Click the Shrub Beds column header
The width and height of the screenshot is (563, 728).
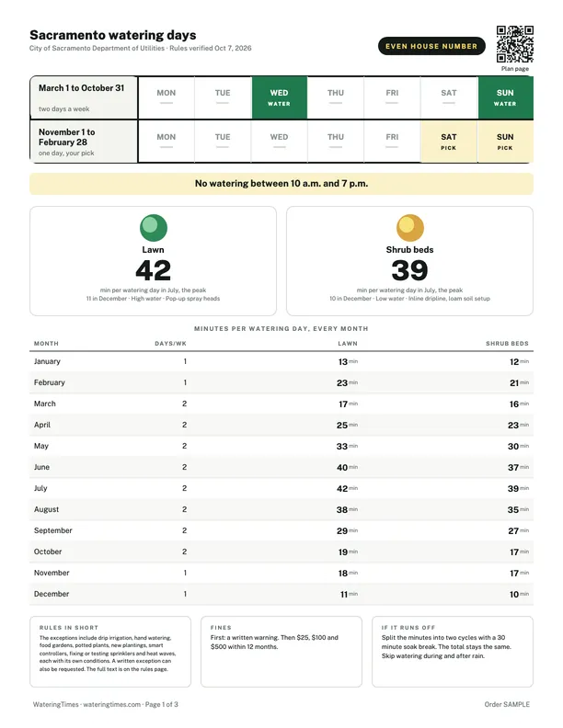tap(507, 344)
